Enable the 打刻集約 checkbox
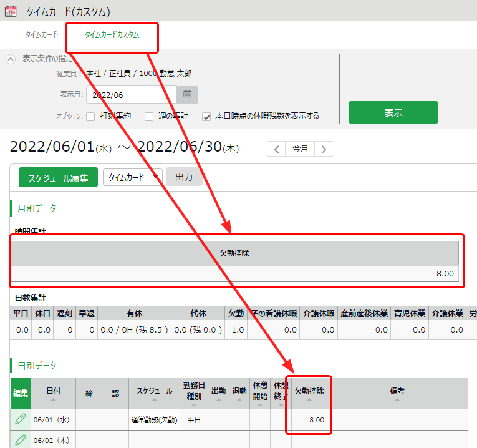Screen dimensions: 477x448 91,116
